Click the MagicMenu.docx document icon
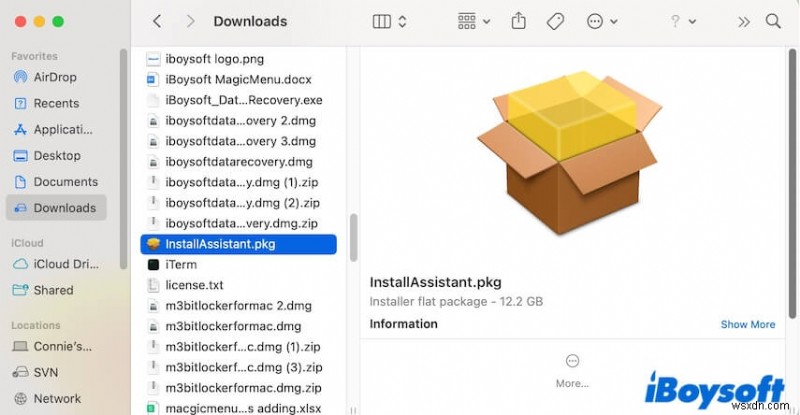 [x=152, y=79]
